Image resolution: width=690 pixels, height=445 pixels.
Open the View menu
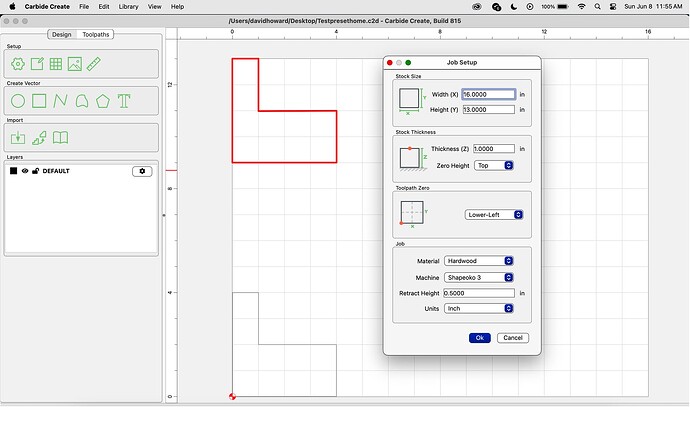pyautogui.click(x=154, y=7)
